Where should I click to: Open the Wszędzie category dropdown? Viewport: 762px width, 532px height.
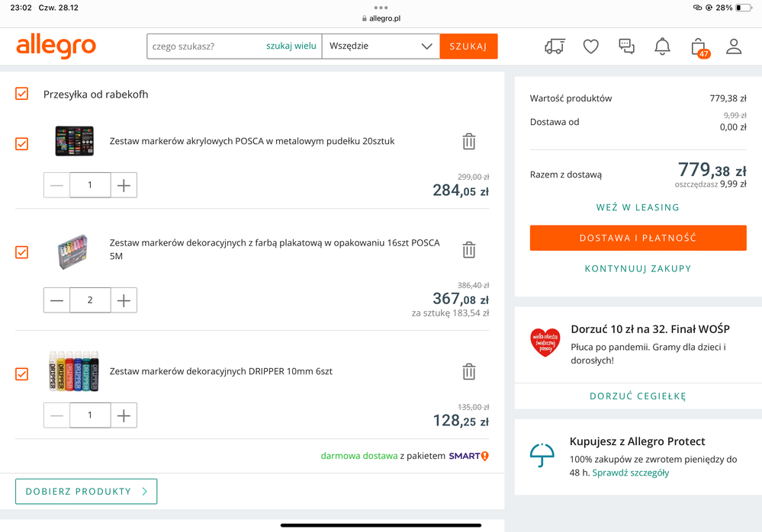(381, 46)
